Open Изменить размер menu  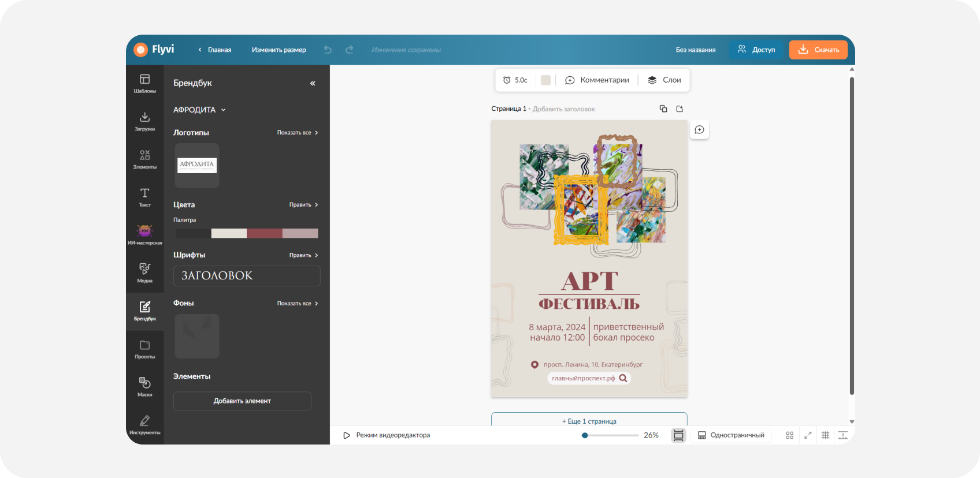[x=279, y=50]
